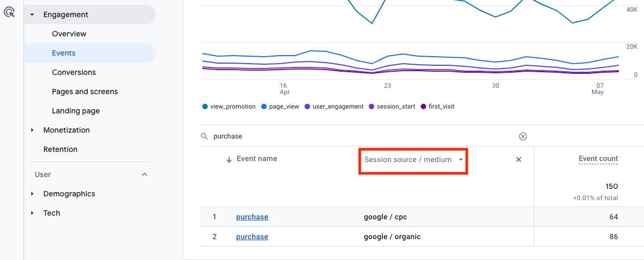Click the session_start legend color dot
This screenshot has height=260, width=644.
(372, 106)
